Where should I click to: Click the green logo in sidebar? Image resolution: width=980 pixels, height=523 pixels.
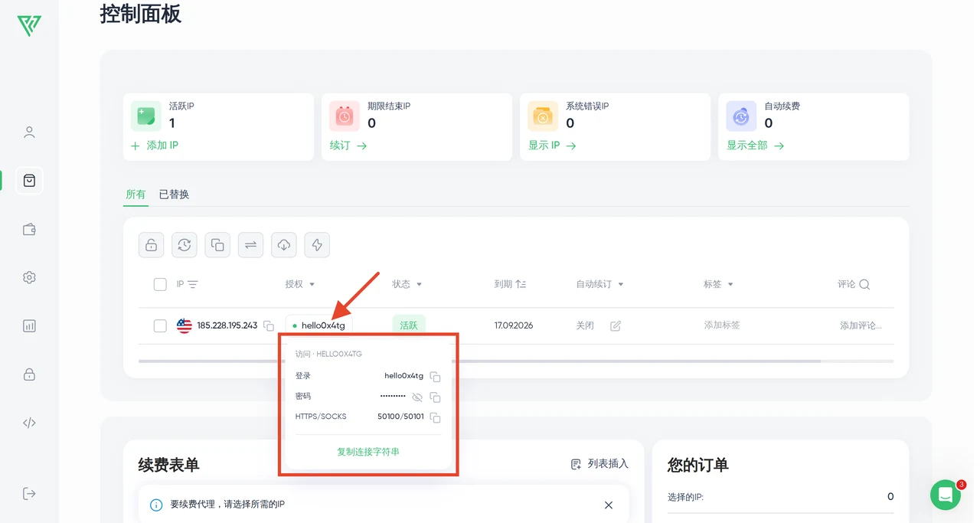point(29,26)
